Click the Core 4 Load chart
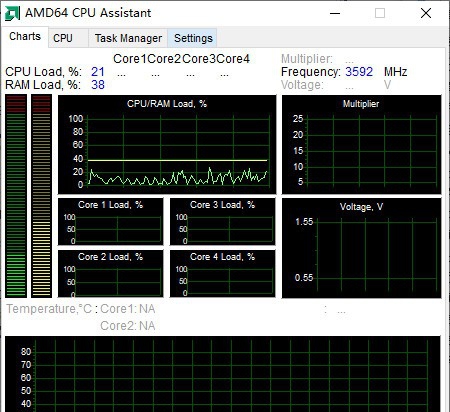This screenshot has height=412, width=450. pos(223,274)
